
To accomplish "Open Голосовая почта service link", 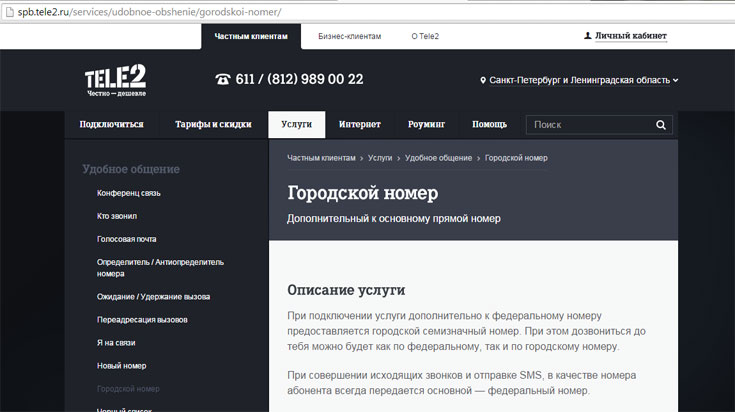I will click(x=127, y=239).
